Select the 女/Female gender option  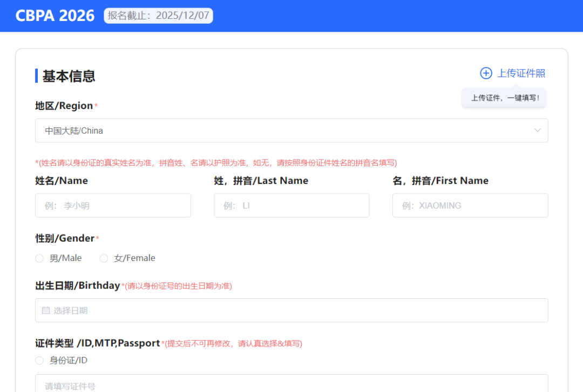[104, 258]
